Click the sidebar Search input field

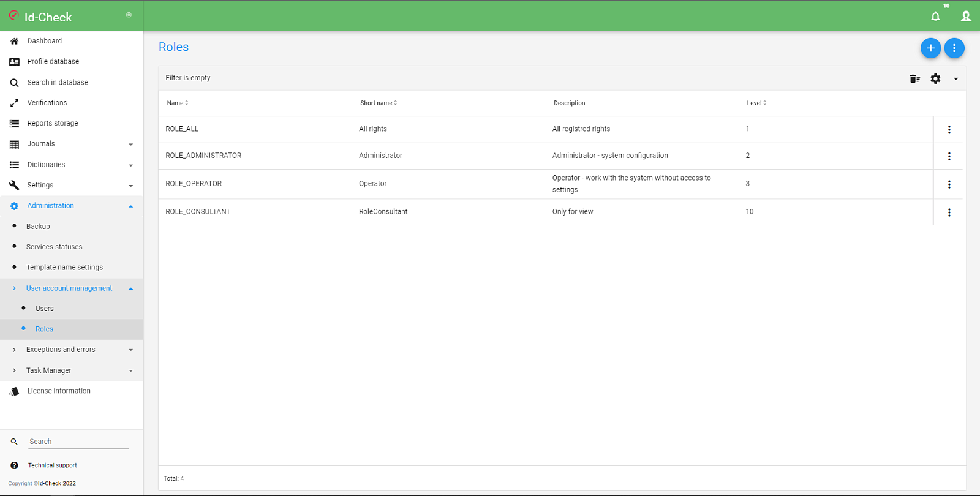(78, 442)
